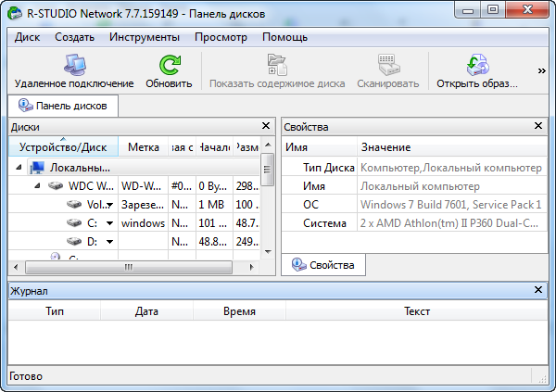Collapse the Локальный компьютер tree node
This screenshot has height=392, width=556.
click(19, 167)
